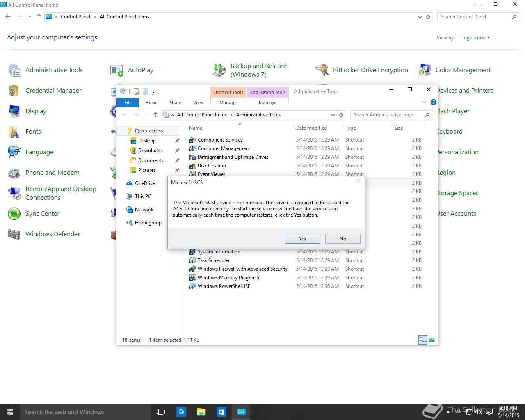Viewport: 525px width, 420px height.
Task: Open Customize Quick Access Toolbar dropdown
Action: 153,91
